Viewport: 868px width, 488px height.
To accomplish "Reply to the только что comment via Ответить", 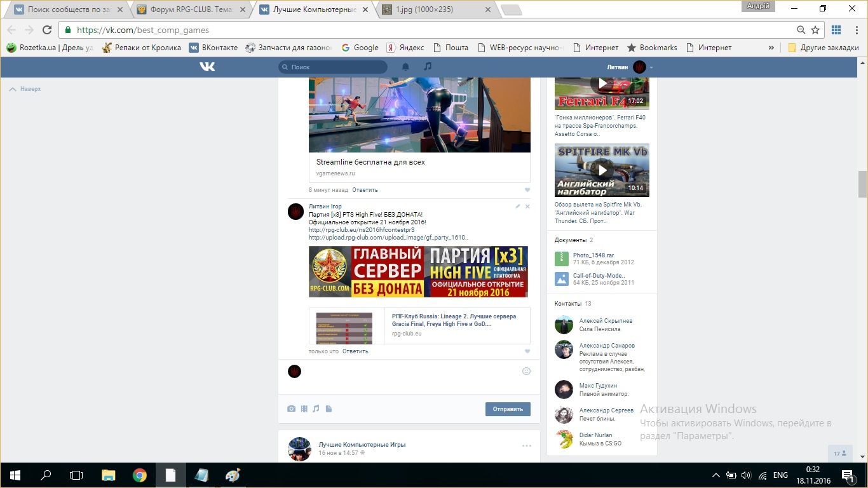I will coord(355,351).
